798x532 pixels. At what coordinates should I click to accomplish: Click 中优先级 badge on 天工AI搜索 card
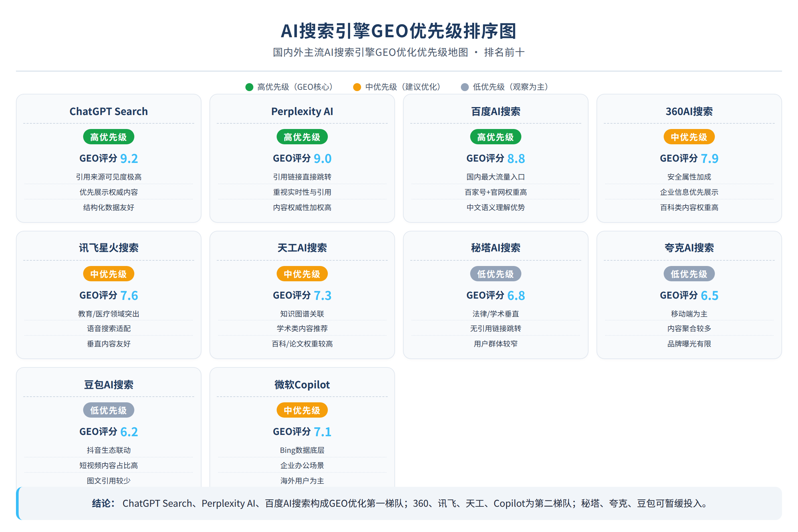(x=302, y=274)
